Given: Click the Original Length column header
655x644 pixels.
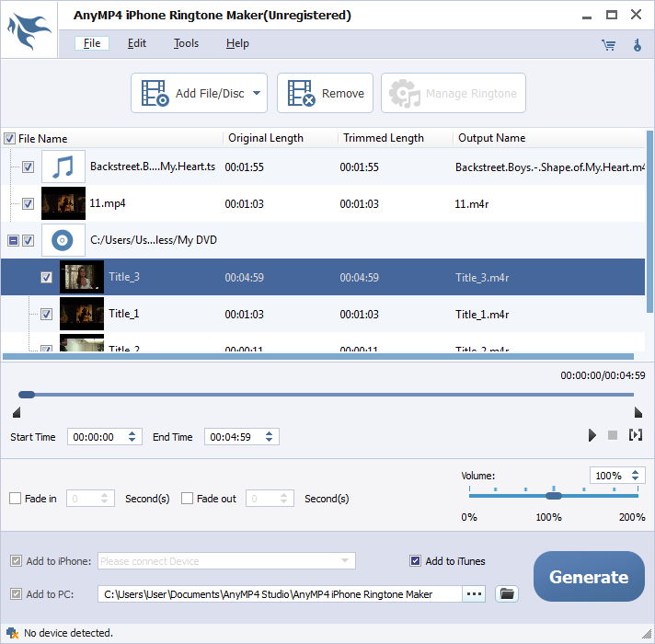Looking at the screenshot, I should tap(266, 138).
